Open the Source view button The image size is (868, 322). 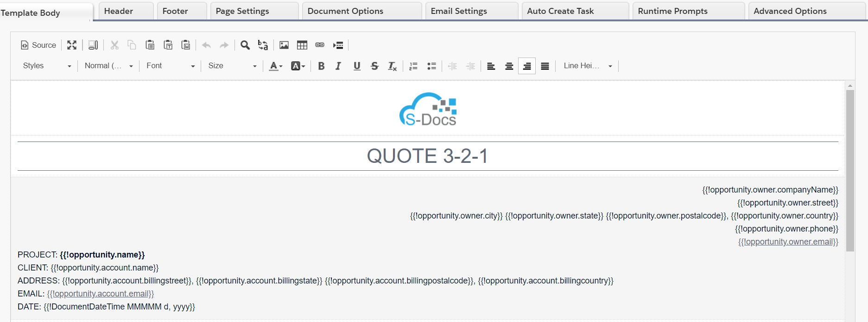click(38, 45)
